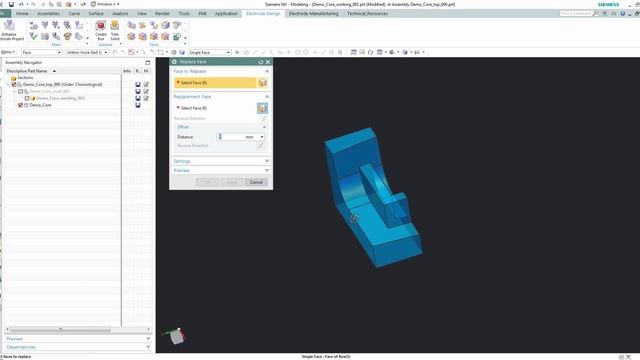Click the Undo arrow in quick access toolbar

click(21, 4)
